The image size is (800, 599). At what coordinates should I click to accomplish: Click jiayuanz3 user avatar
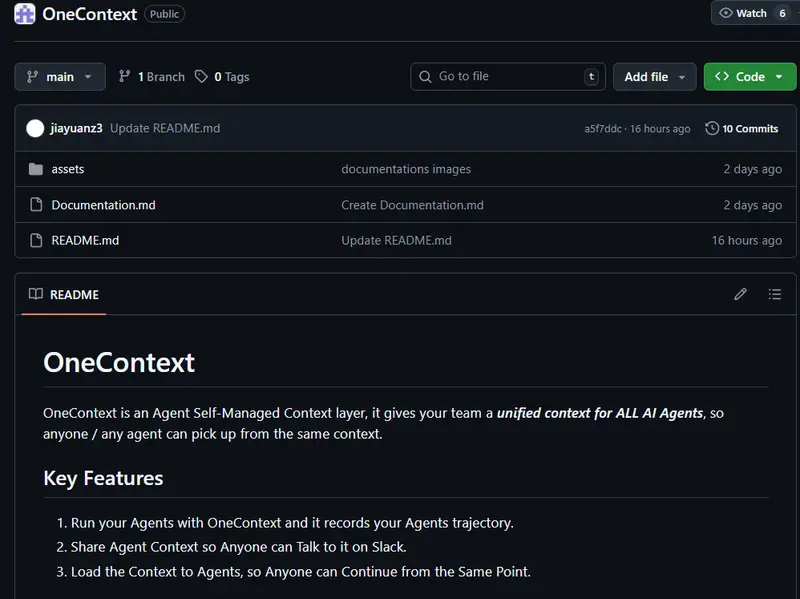pyautogui.click(x=35, y=128)
